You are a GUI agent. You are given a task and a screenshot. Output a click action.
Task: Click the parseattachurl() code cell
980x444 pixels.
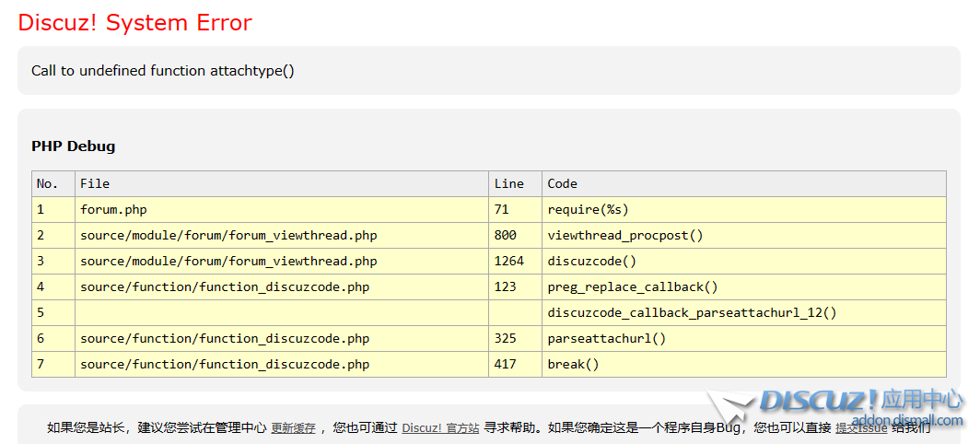[x=744, y=338]
